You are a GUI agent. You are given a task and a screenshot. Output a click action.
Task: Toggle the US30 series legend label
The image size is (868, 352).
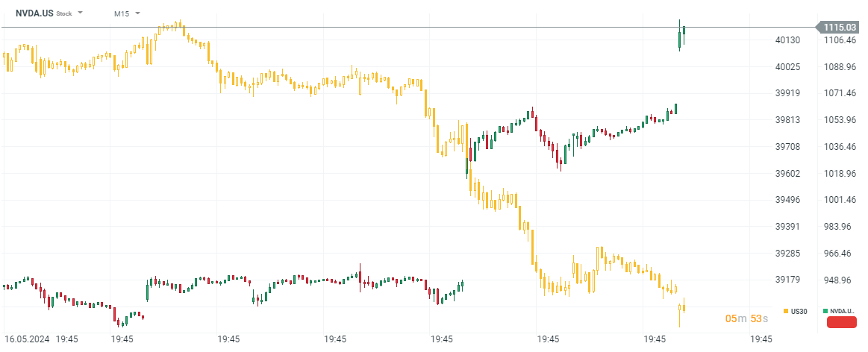coord(799,310)
